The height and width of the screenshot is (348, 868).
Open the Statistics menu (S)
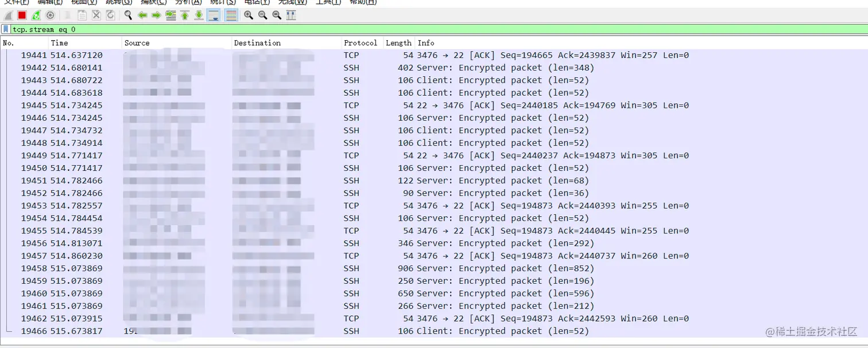223,2
